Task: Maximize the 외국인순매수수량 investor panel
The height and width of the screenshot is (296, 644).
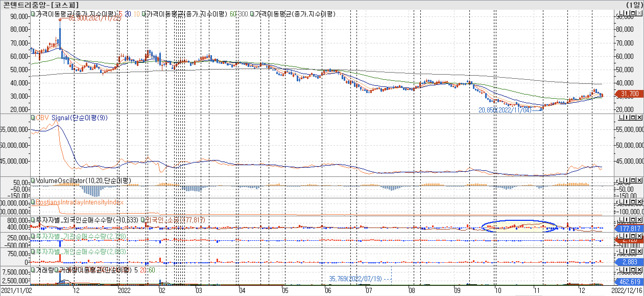Action: 633,220
